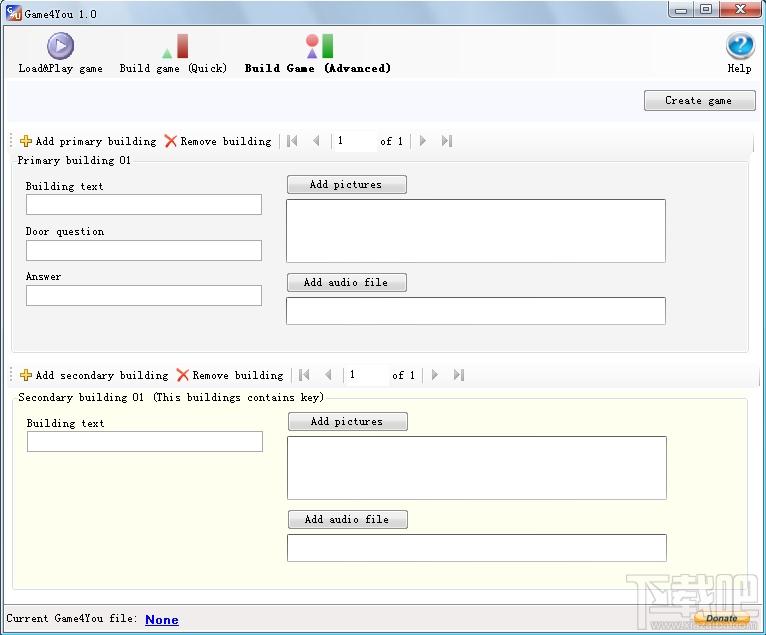
Task: Go to previous primary building record
Action: pyautogui.click(x=316, y=141)
